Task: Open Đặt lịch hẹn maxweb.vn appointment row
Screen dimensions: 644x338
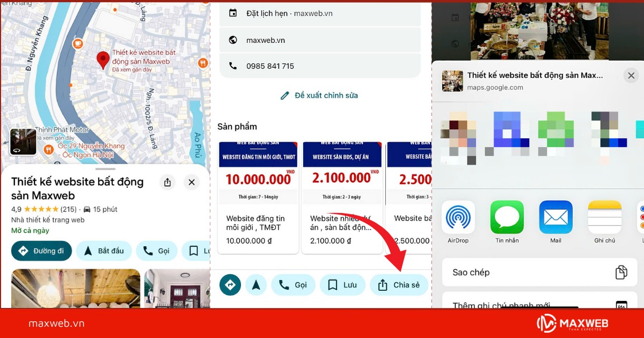Action: pos(320,13)
